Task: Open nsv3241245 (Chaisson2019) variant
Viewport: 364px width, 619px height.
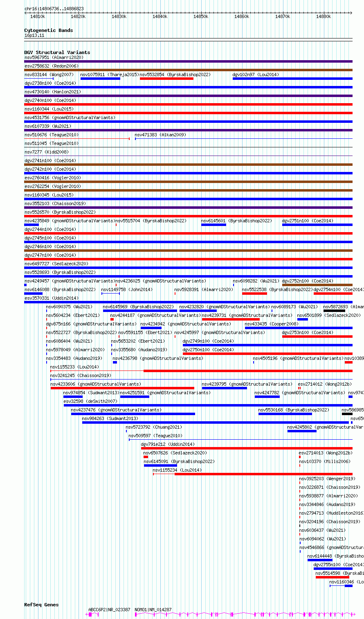Action: tap(81, 376)
